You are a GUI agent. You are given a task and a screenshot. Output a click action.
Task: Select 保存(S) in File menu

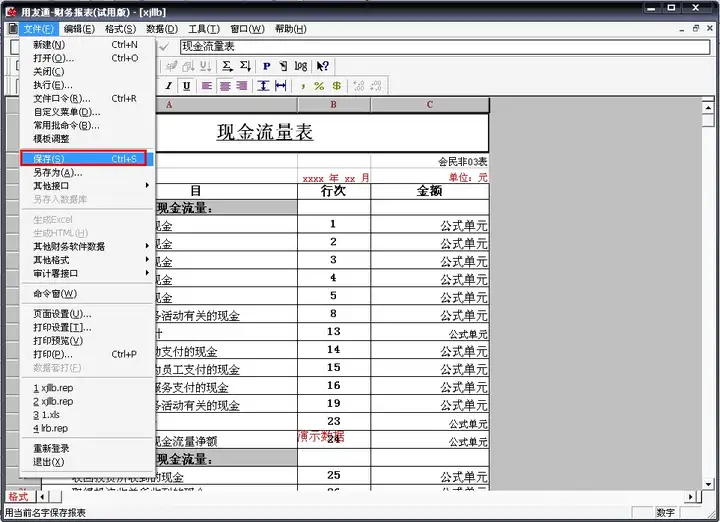pos(84,159)
